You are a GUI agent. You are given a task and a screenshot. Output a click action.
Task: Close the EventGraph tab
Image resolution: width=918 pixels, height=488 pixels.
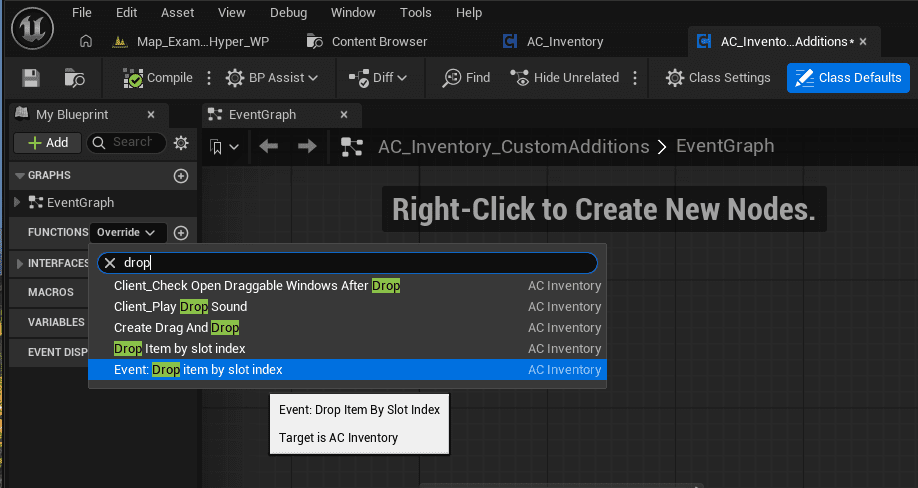coord(344,115)
